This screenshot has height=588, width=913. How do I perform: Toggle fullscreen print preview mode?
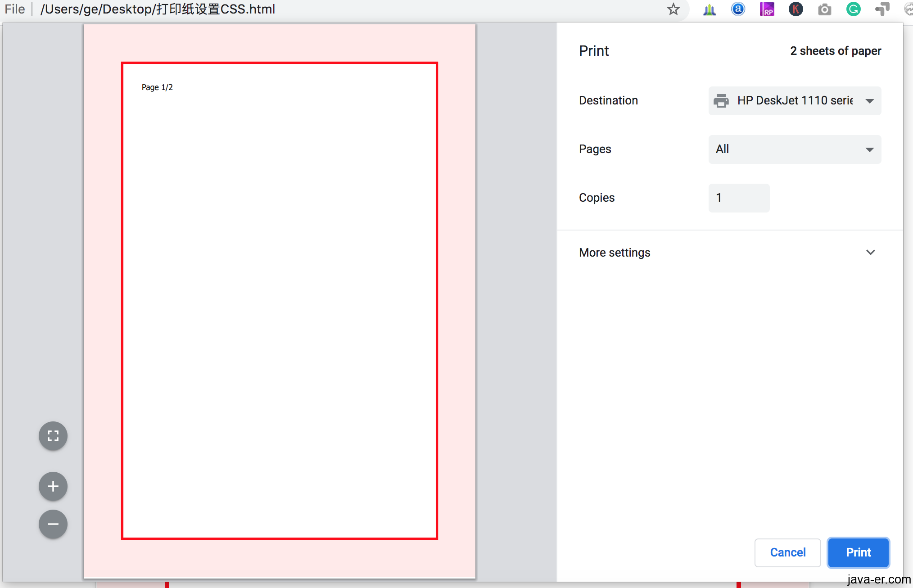[x=53, y=435]
